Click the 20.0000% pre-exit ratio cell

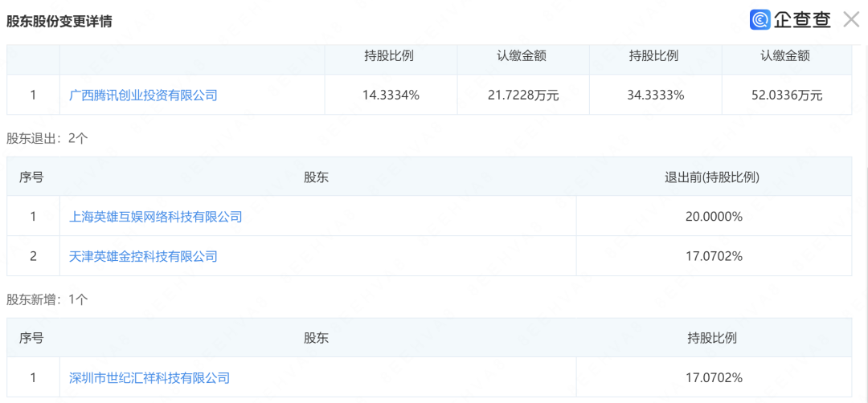pos(714,217)
